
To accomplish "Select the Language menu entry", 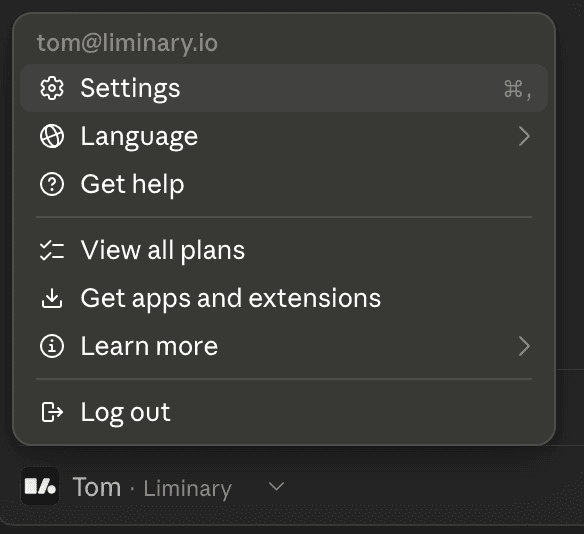I will click(284, 136).
